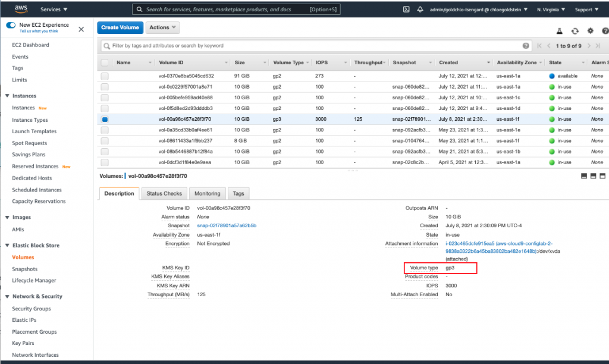
Task: Switch to the Status Checks tab
Action: [x=164, y=193]
